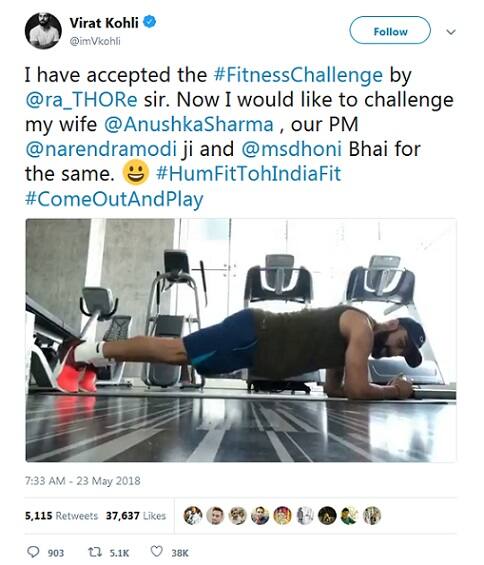Open @AnushkaSharma profile link
The height and width of the screenshot is (565, 484).
189,125
